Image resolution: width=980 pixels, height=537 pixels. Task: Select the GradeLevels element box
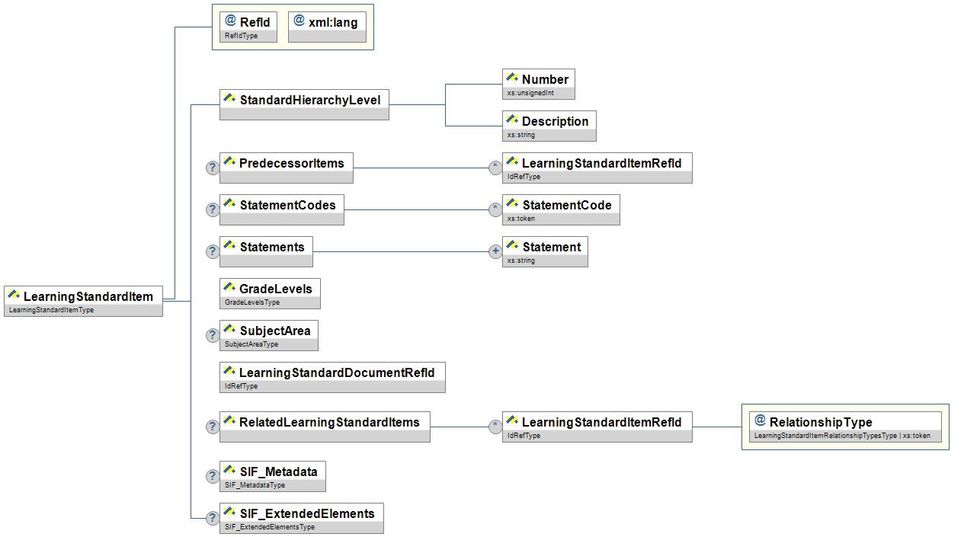(270, 293)
